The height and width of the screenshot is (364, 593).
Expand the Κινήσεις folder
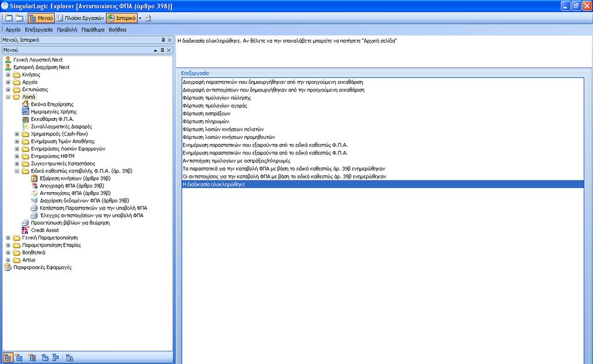point(8,75)
